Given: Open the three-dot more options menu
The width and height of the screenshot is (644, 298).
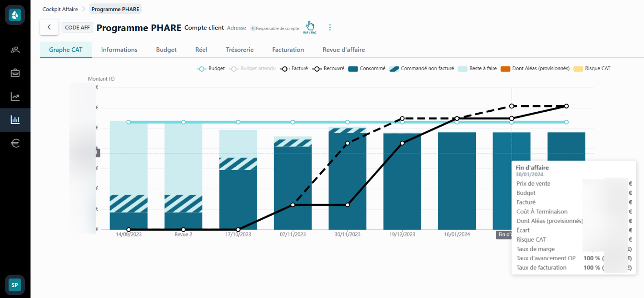Looking at the screenshot, I should pyautogui.click(x=330, y=27).
